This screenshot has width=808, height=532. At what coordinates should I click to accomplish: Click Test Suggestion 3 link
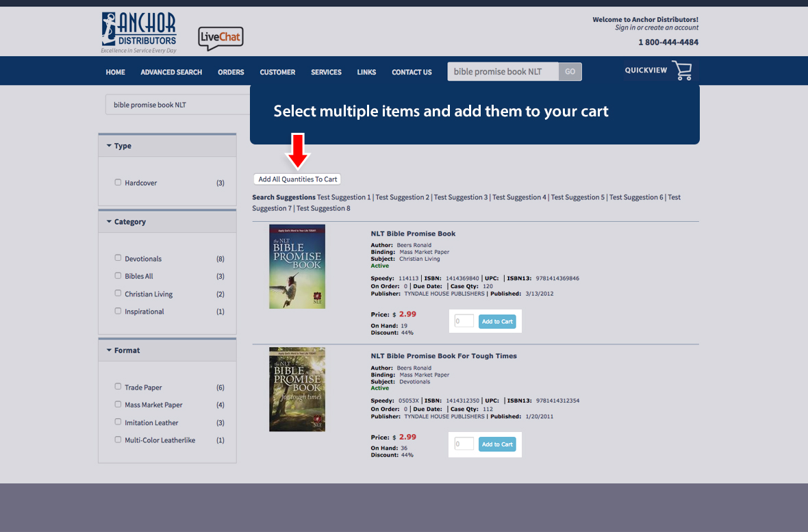tap(461, 197)
